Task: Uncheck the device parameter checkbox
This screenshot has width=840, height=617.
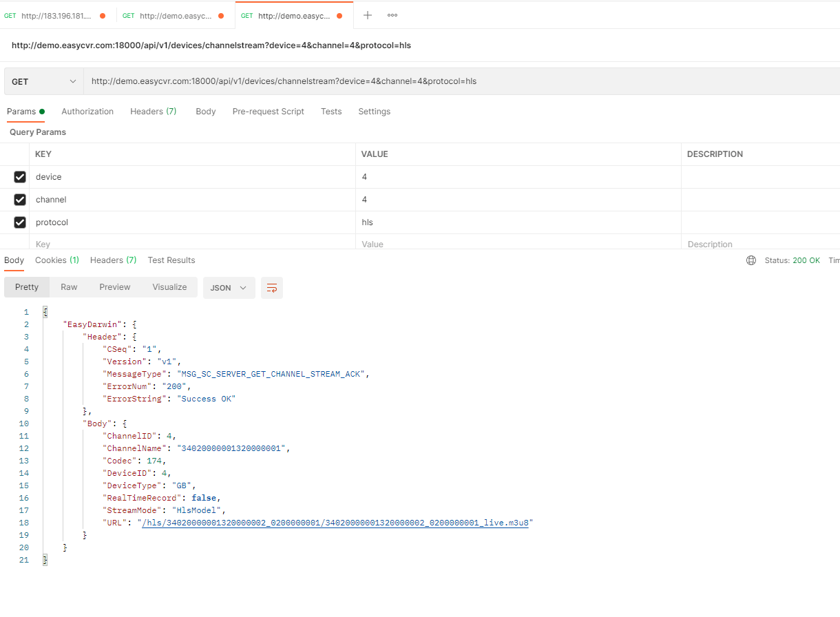Action: [20, 177]
